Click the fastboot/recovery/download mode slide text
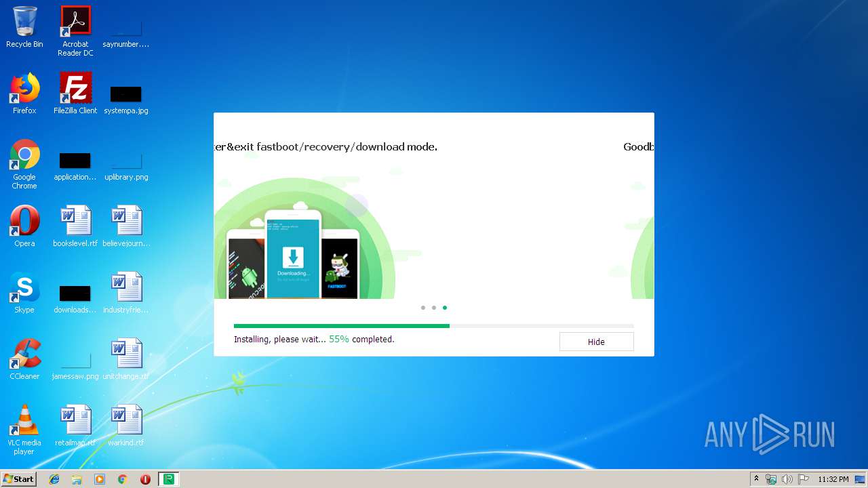The height and width of the screenshot is (488, 868). [325, 146]
